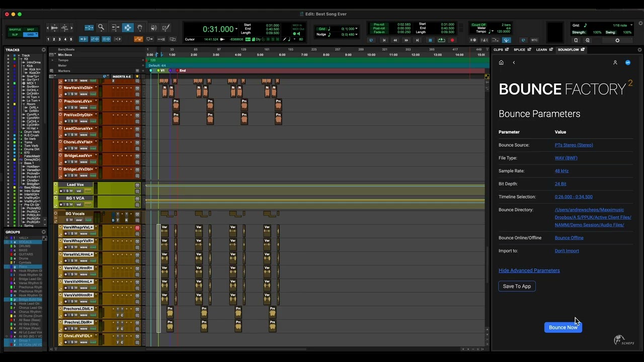This screenshot has height=362, width=644.
Task: Click the 0:31.000 main counter display
Action: click(218, 29)
